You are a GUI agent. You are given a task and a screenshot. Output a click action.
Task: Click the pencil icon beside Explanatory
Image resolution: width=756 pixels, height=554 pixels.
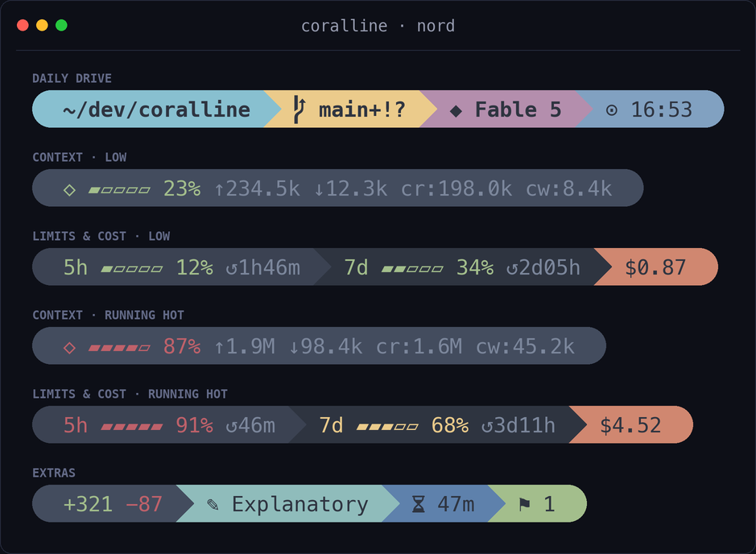tap(213, 505)
